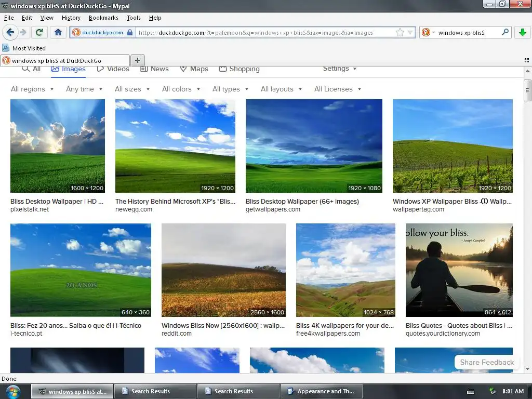Expand the All types filter

click(x=230, y=89)
